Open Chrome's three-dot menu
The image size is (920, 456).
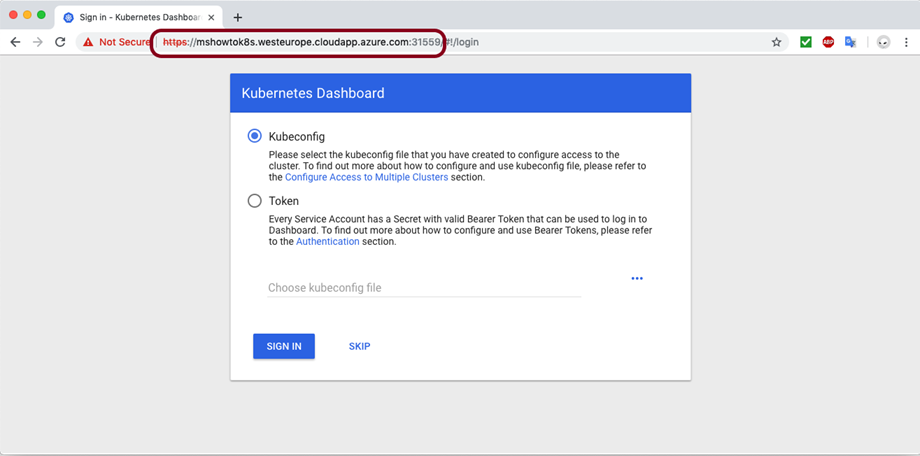point(906,43)
